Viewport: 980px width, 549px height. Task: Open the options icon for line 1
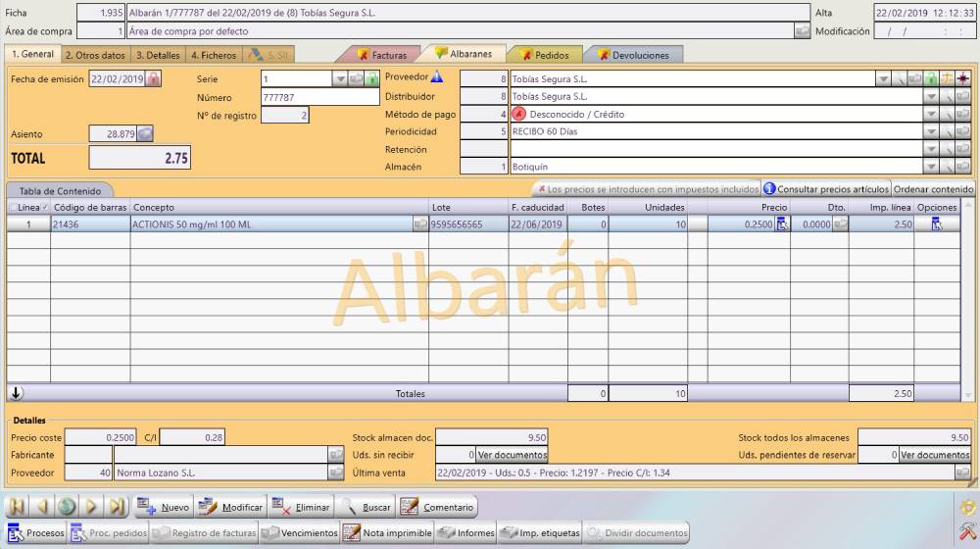click(937, 225)
